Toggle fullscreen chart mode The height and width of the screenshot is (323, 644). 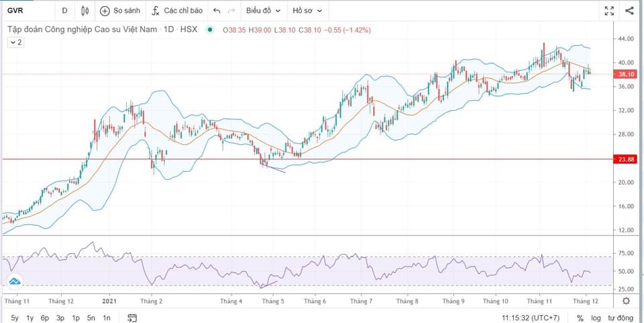(610, 11)
